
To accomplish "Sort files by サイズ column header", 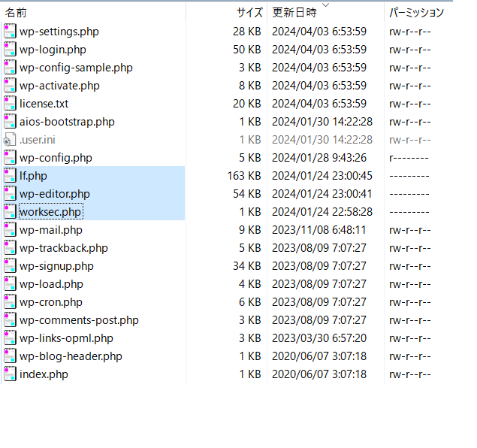I will [249, 13].
